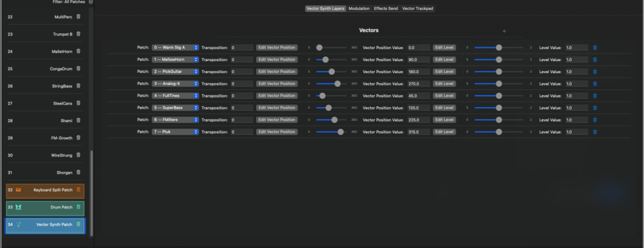
Task: Click Level Value field in Pluk row
Action: (x=577, y=132)
